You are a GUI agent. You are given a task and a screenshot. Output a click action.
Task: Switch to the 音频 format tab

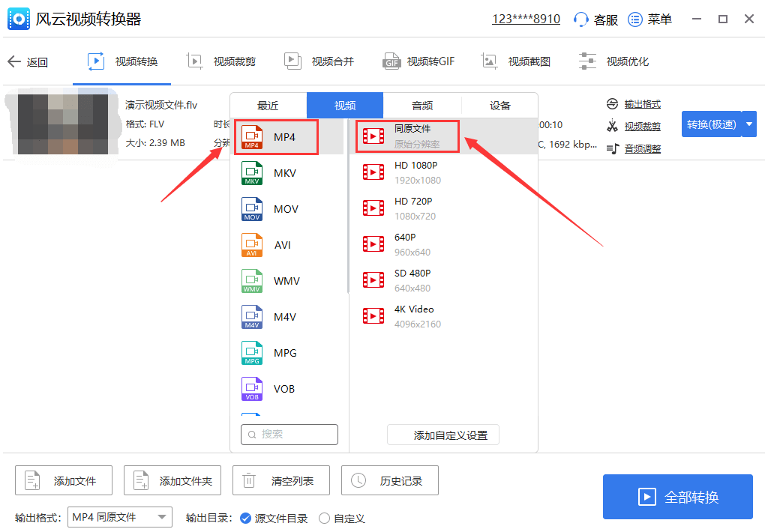(422, 106)
